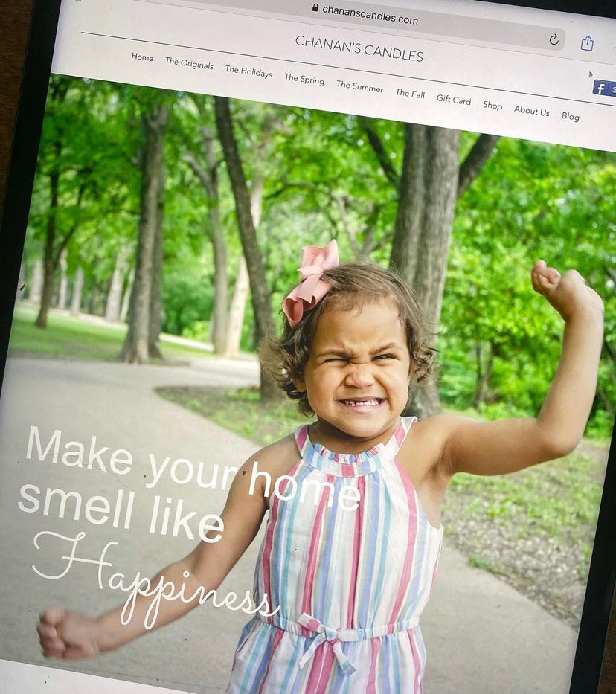Screen dimensions: 616x694
Task: Click Shop in the navigation
Action: click(x=493, y=105)
